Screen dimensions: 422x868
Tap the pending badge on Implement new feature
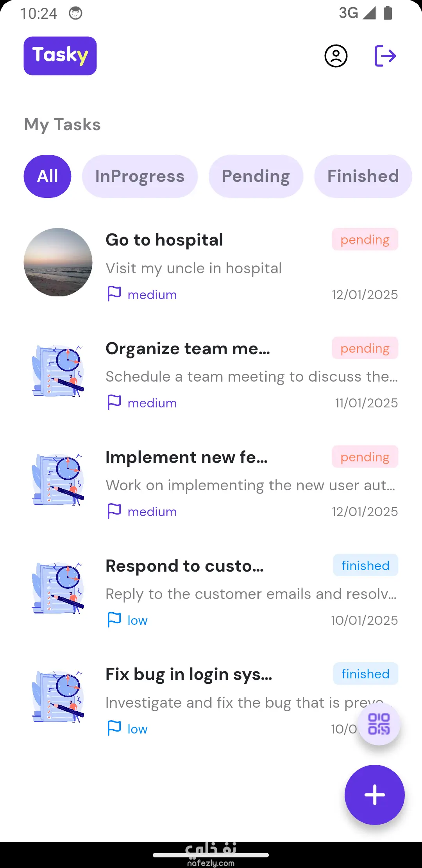[x=365, y=457]
